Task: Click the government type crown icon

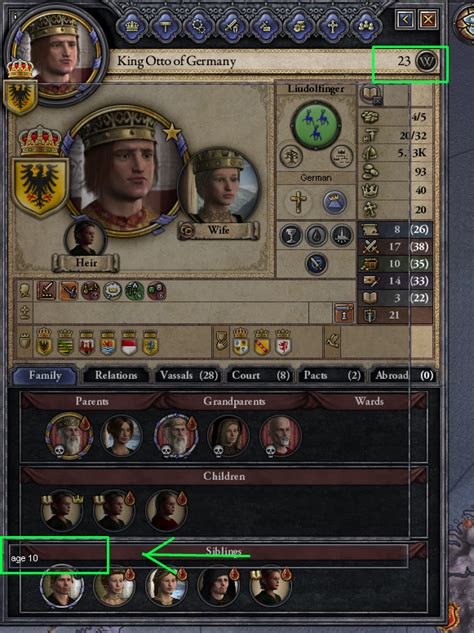Action: coord(334,202)
